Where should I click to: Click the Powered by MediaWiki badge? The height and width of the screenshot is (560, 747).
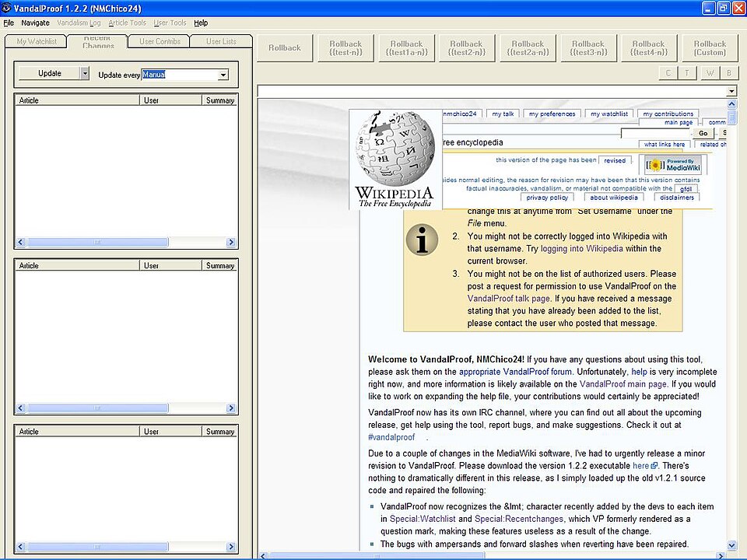674,165
